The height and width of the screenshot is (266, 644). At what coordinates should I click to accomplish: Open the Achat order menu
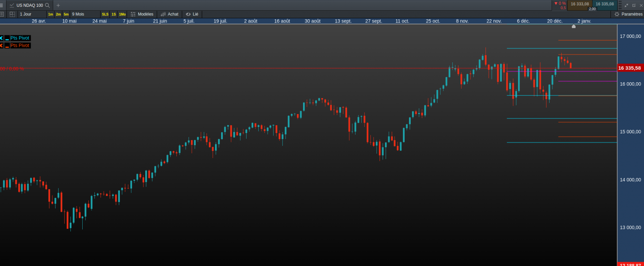[170, 14]
